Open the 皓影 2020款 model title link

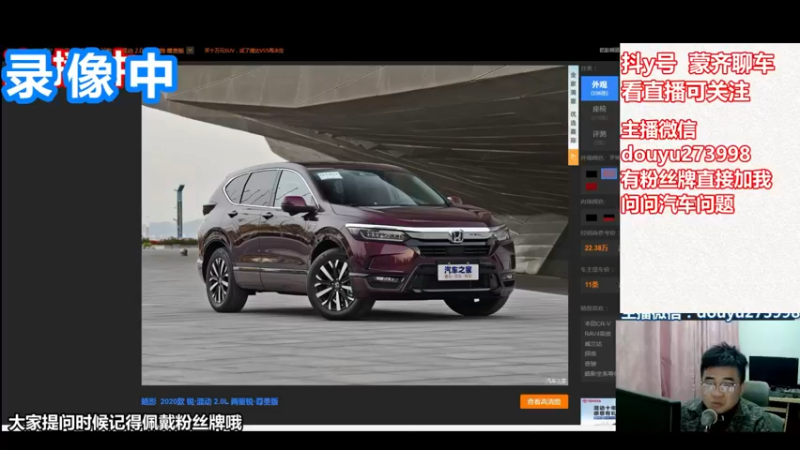point(210,402)
